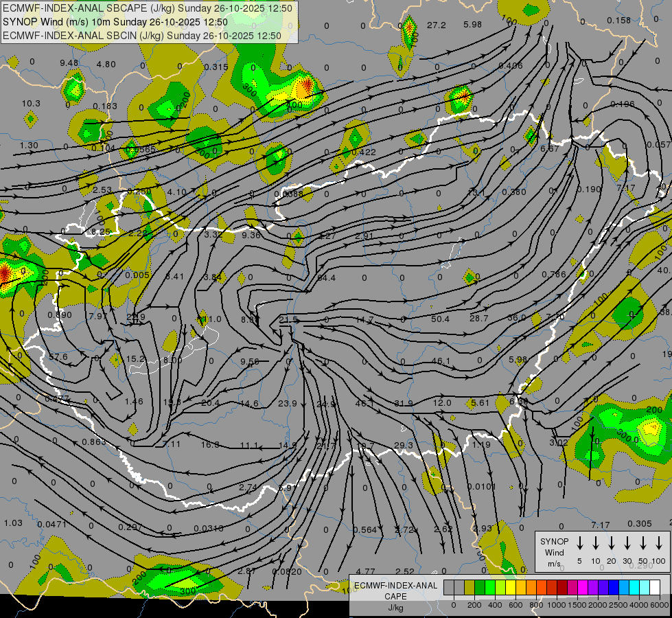Select the cyan swatch in CAPE legend
Viewport: 672px width, 618px height.
coord(634,588)
